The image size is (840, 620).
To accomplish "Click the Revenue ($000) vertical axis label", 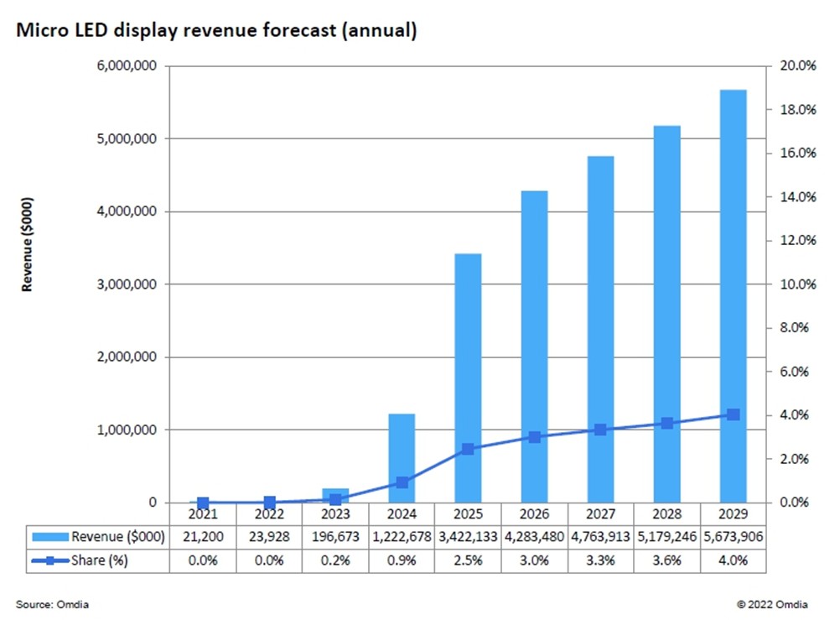I will pos(28,245).
